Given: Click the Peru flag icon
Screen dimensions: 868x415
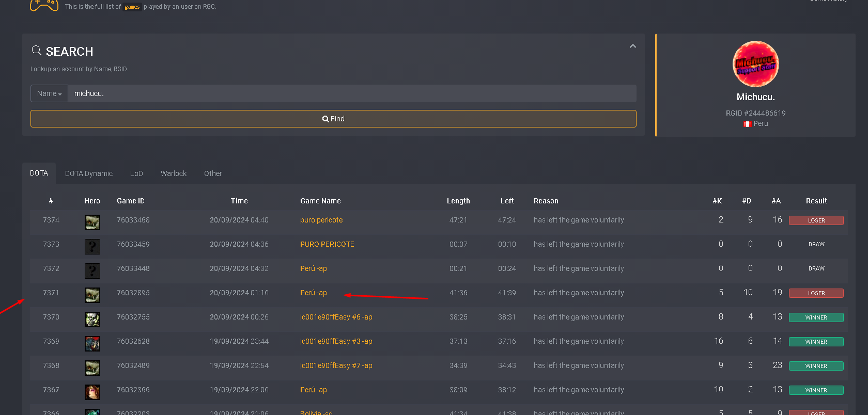Looking at the screenshot, I should point(747,124).
